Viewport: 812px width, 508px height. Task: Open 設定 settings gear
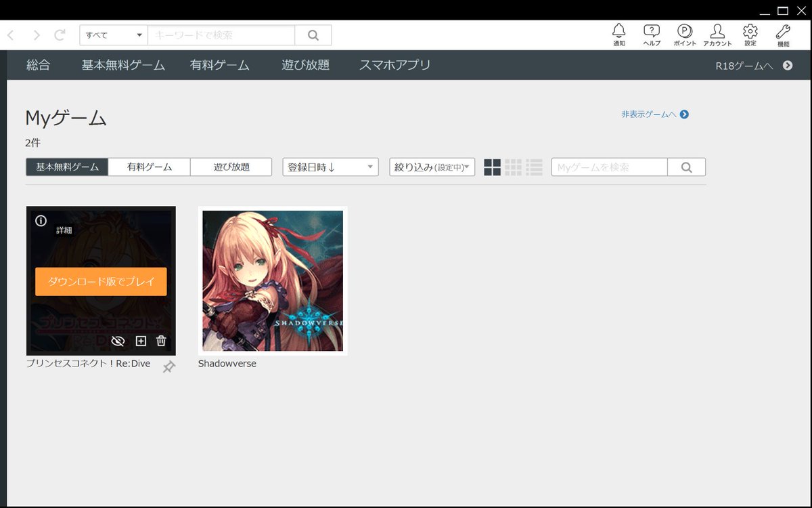click(x=750, y=35)
